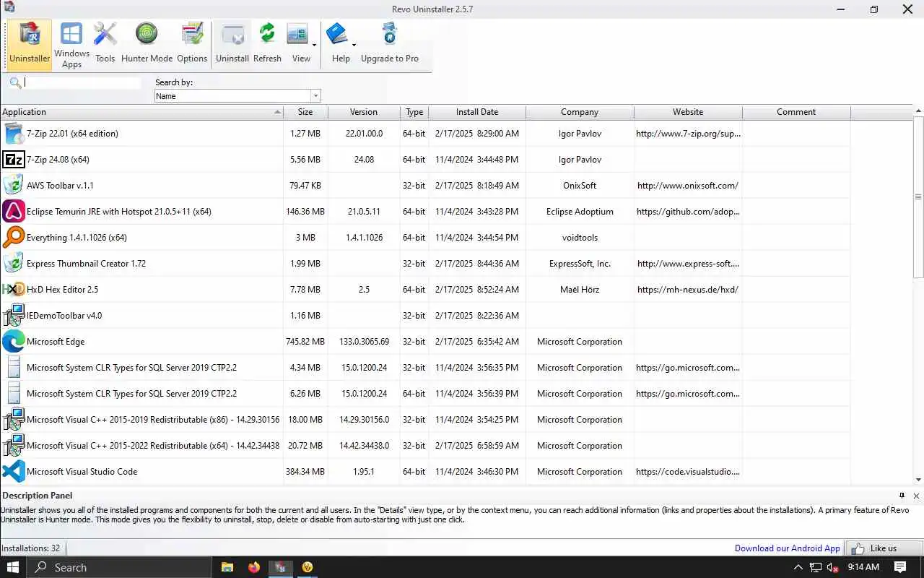The height and width of the screenshot is (578, 924).
Task: Select 7-Zip 22.01 (x64 edition) icon
Action: click(14, 134)
